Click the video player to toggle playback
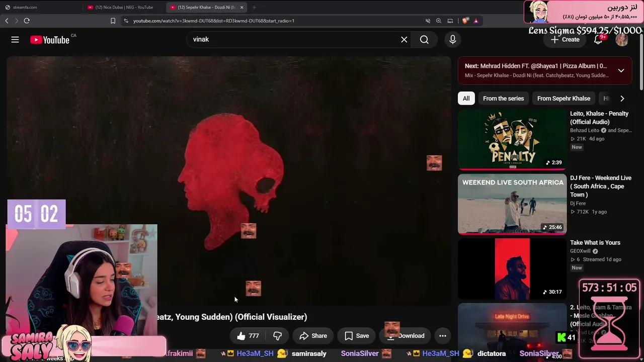Image resolution: width=644 pixels, height=362 pixels. click(229, 181)
